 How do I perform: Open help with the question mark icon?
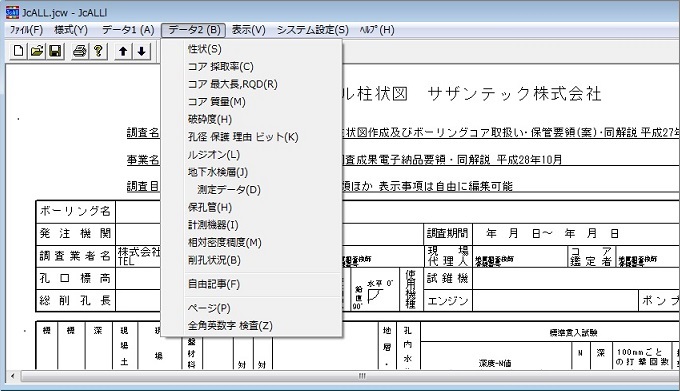98,51
